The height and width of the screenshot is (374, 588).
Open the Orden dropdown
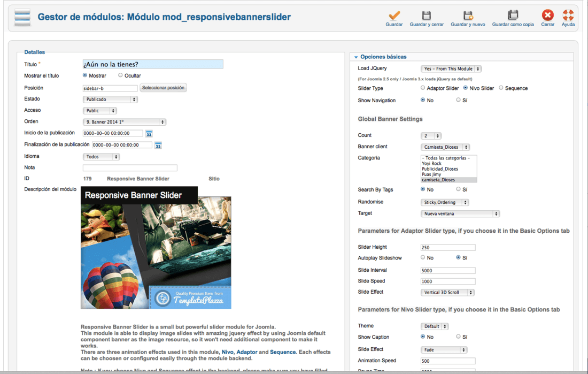(124, 122)
